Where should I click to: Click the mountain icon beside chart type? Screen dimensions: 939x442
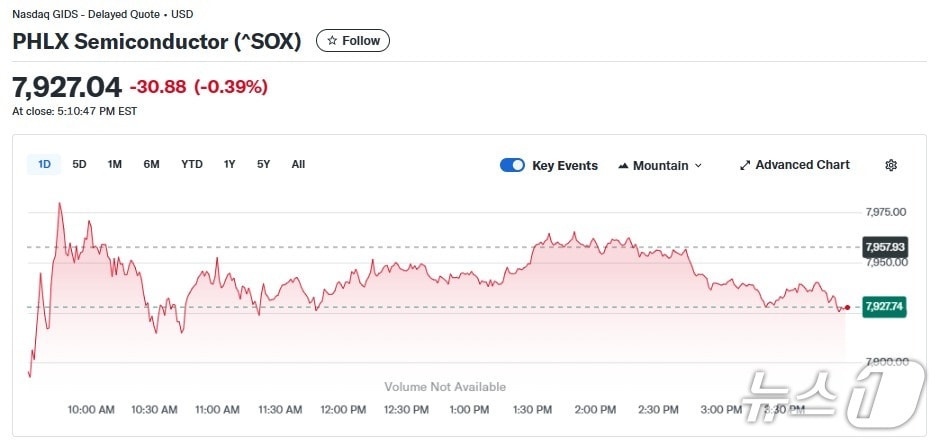point(624,165)
